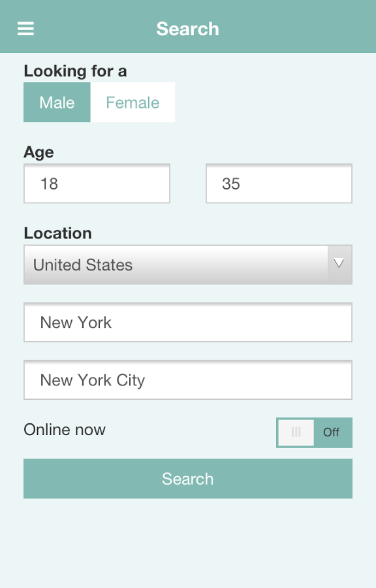Click the green Search button
The width and height of the screenshot is (376, 588).
click(188, 478)
